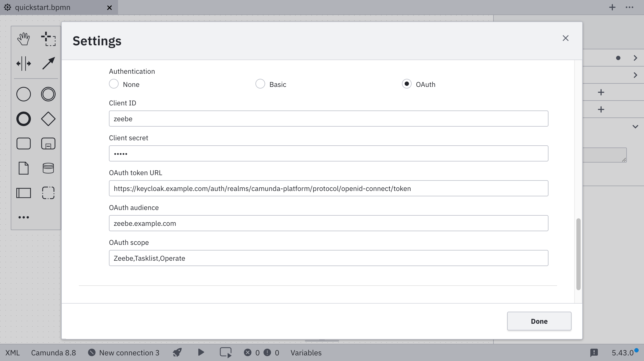Click inside the OAuth scope field
The image size is (644, 361).
pyautogui.click(x=322, y=258)
